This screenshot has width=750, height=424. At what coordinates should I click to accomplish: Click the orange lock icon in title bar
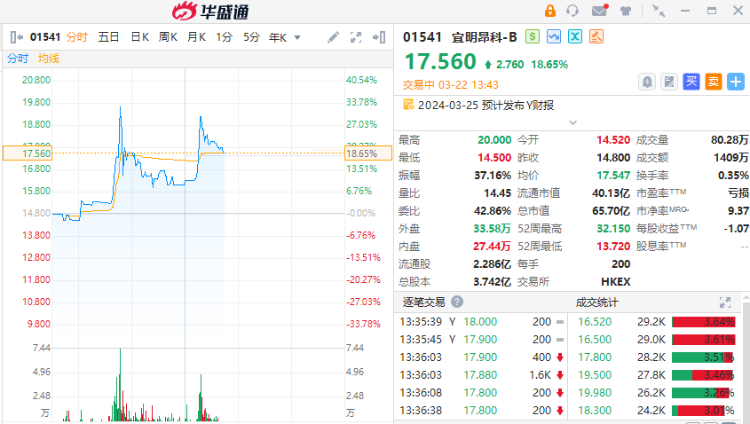(550, 11)
